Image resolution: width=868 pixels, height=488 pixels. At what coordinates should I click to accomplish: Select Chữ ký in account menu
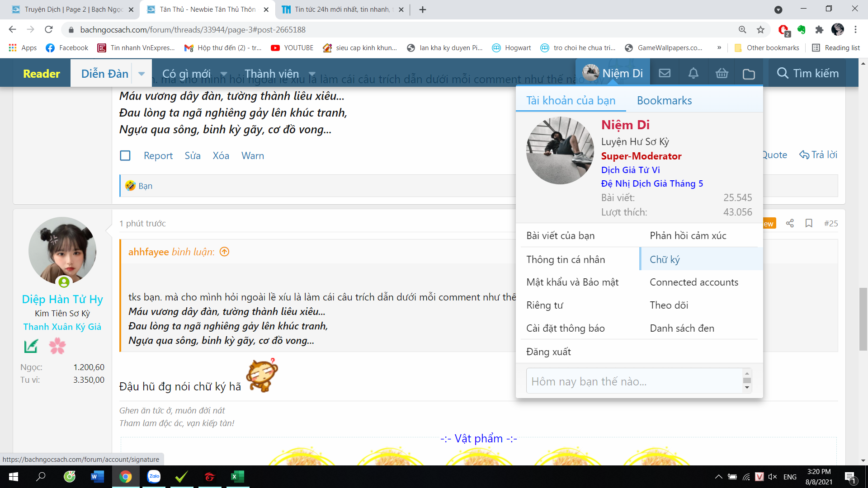pos(665,259)
